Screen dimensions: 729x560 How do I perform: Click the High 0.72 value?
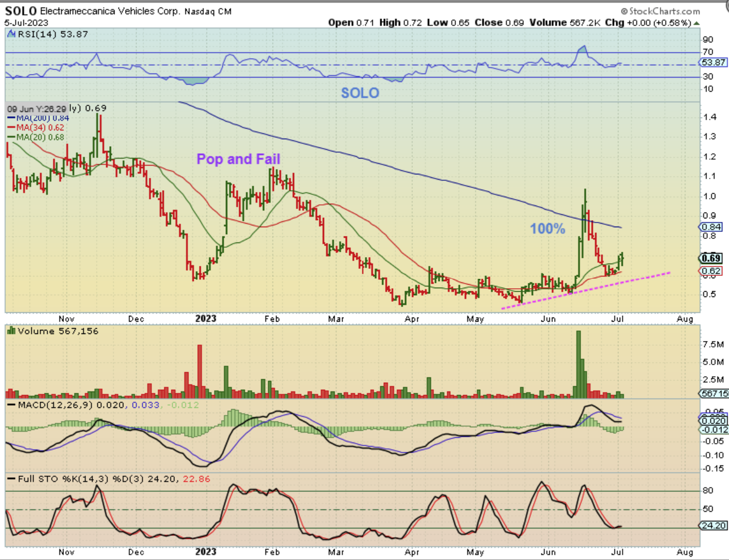tap(400, 22)
